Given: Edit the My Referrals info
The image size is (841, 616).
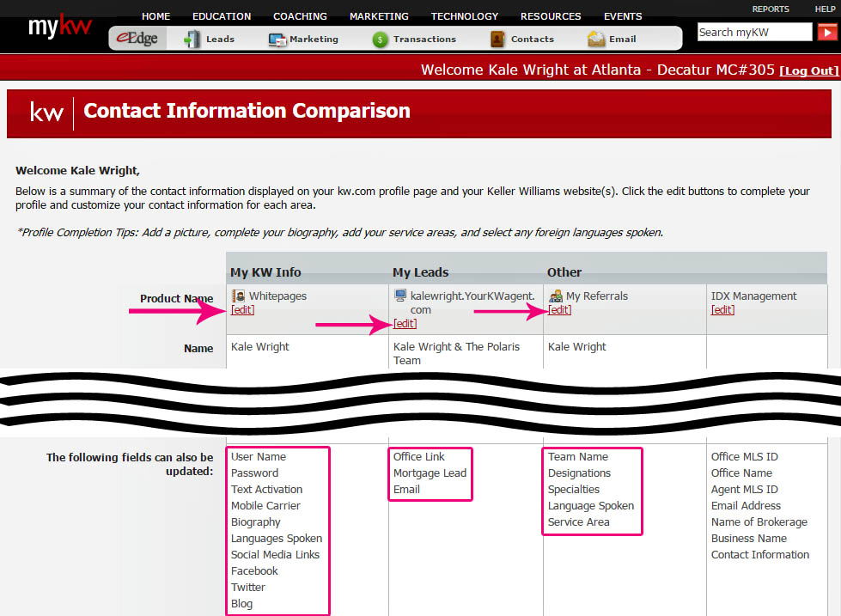Looking at the screenshot, I should pyautogui.click(x=559, y=309).
